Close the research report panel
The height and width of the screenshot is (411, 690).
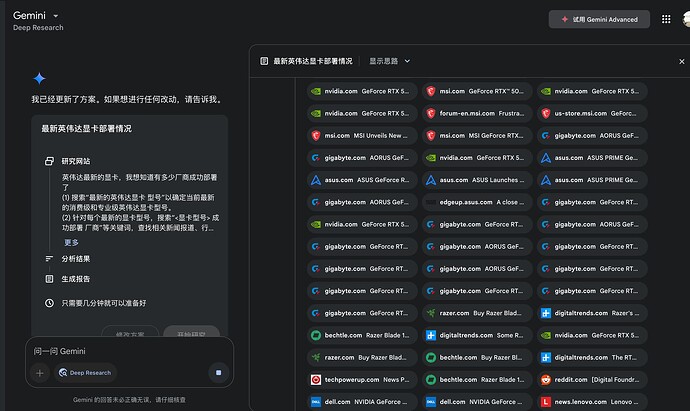pos(681,62)
